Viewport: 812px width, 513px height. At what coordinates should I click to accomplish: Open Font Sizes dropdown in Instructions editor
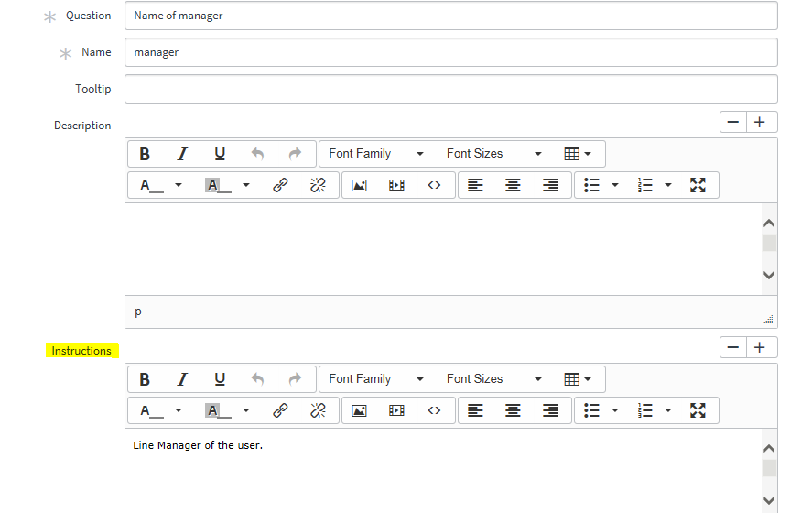click(x=494, y=379)
